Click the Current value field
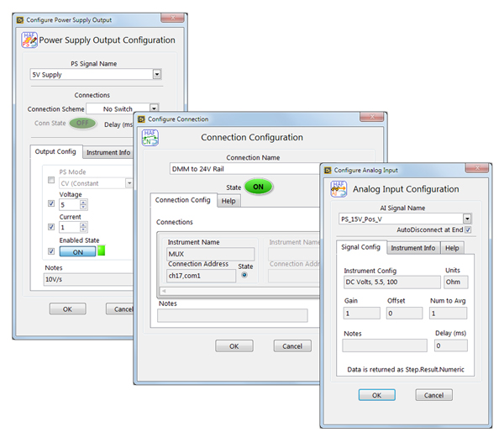Viewport: 504px width, 443px height. pyautogui.click(x=70, y=227)
